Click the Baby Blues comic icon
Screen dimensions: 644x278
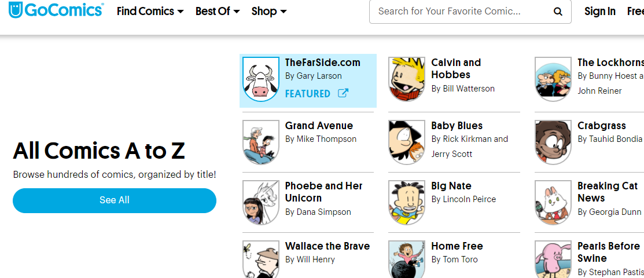406,142
